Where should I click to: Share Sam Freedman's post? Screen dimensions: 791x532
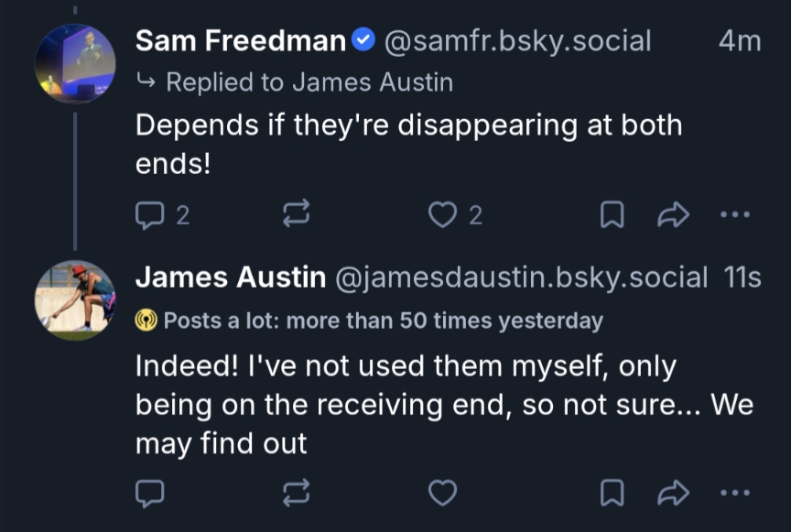[x=673, y=215]
